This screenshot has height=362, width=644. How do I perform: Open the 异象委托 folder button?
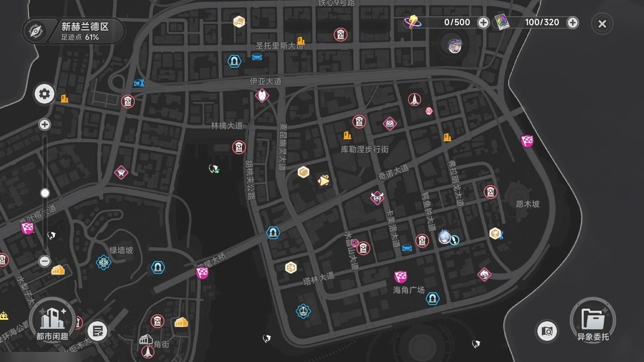pos(593,321)
